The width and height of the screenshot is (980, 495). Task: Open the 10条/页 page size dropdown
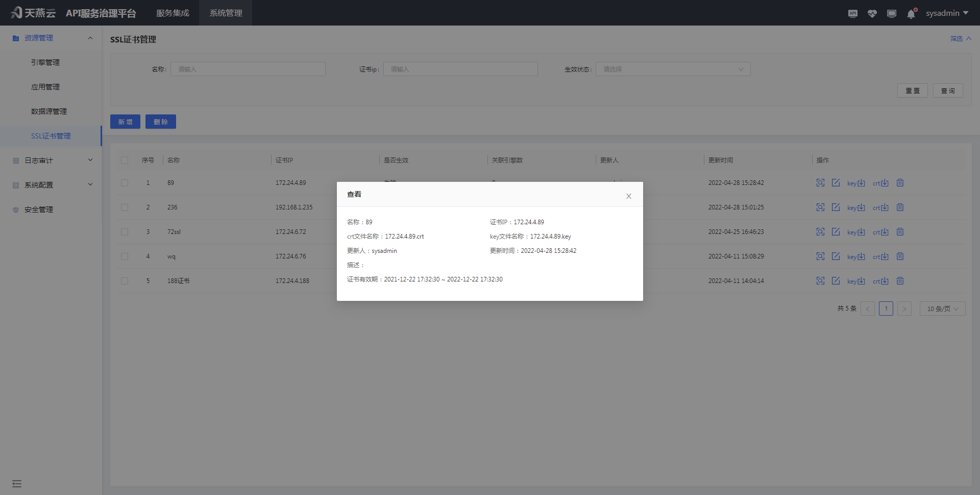coord(942,309)
